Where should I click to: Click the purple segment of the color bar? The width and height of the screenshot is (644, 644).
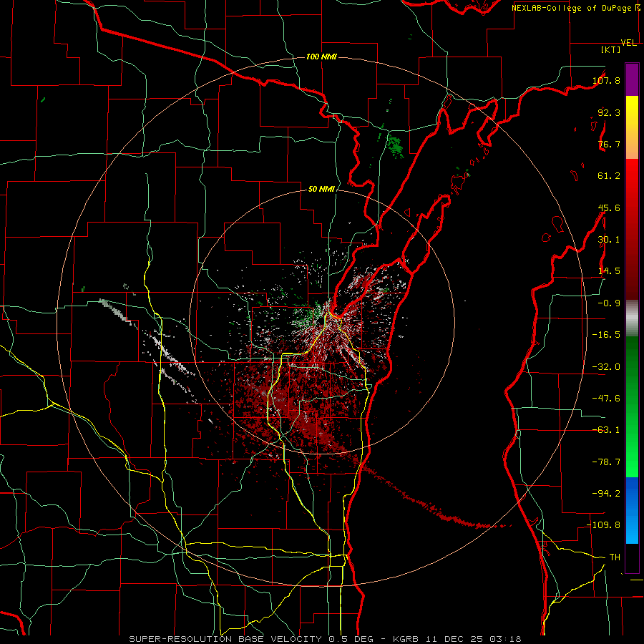pos(632,79)
